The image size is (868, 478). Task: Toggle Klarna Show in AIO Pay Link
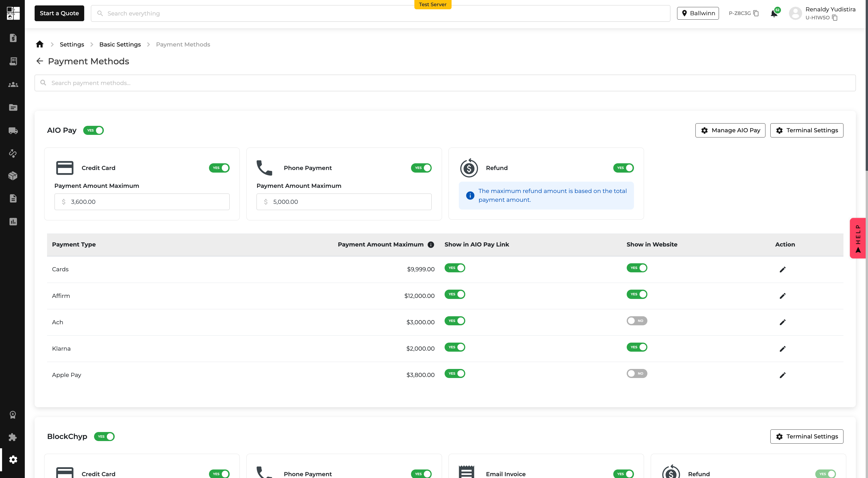coord(455,347)
